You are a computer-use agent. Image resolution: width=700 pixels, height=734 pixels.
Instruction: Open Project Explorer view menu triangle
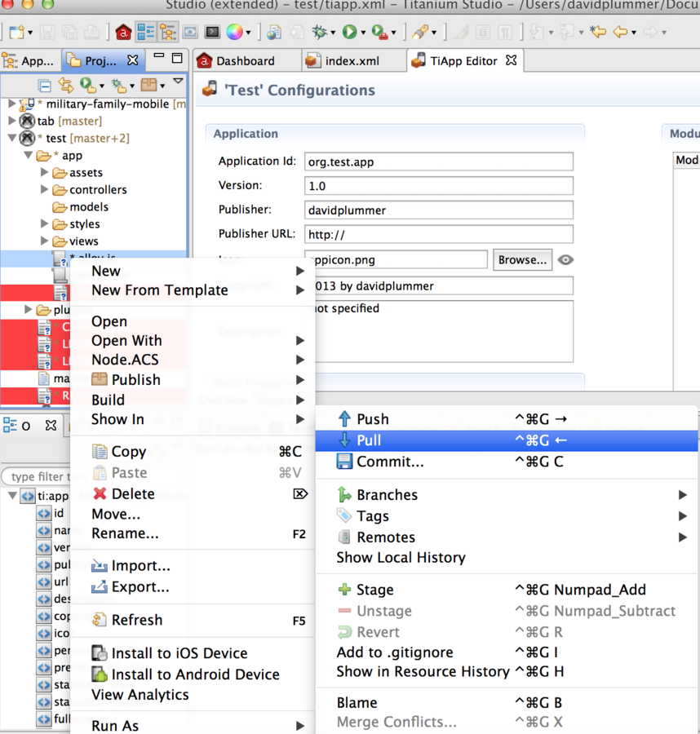click(178, 81)
